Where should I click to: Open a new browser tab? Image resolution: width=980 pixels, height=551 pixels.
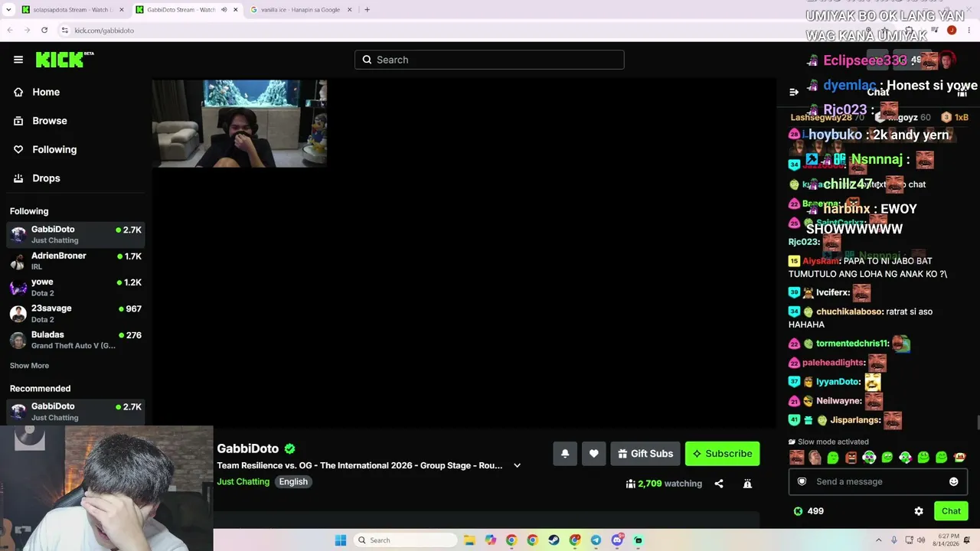coord(367,10)
